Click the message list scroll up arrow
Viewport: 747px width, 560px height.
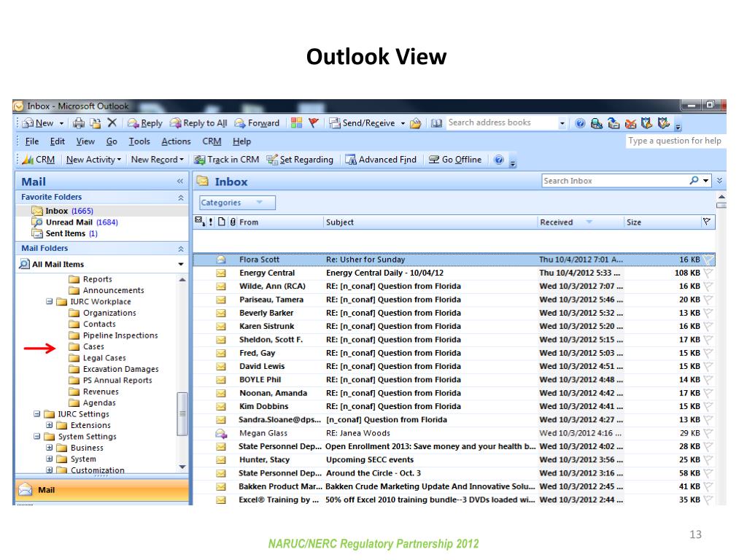721,197
